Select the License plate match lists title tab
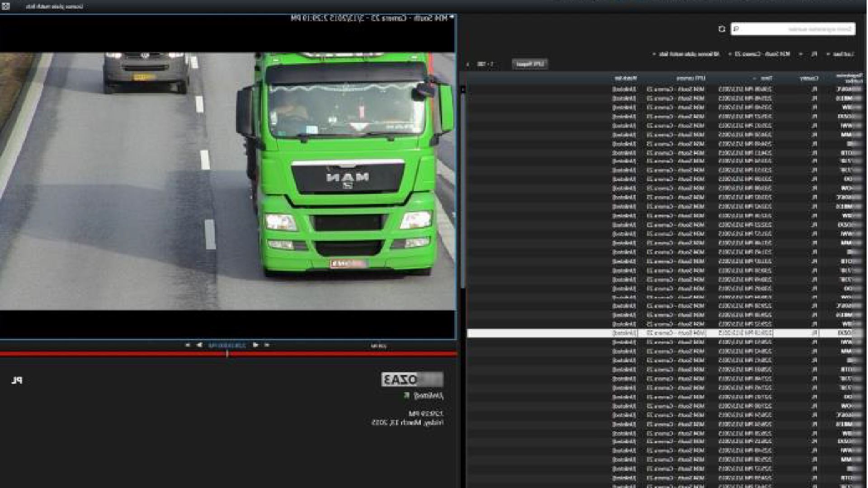 [54, 6]
